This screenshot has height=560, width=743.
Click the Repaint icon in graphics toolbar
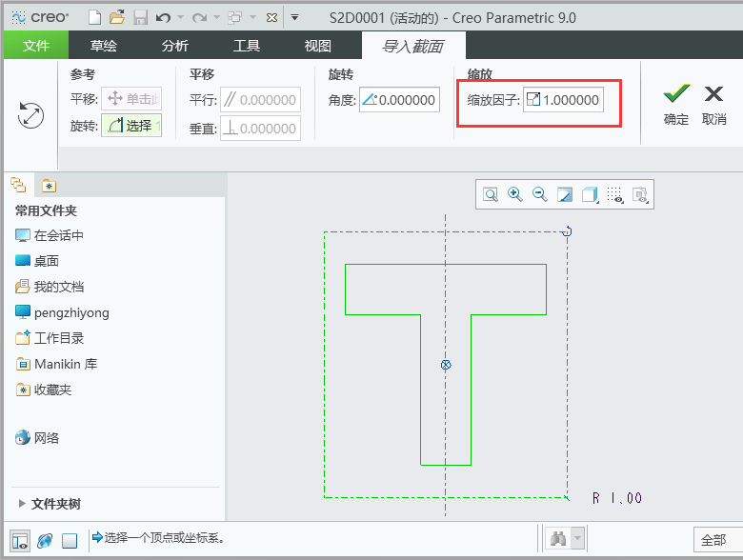click(564, 194)
